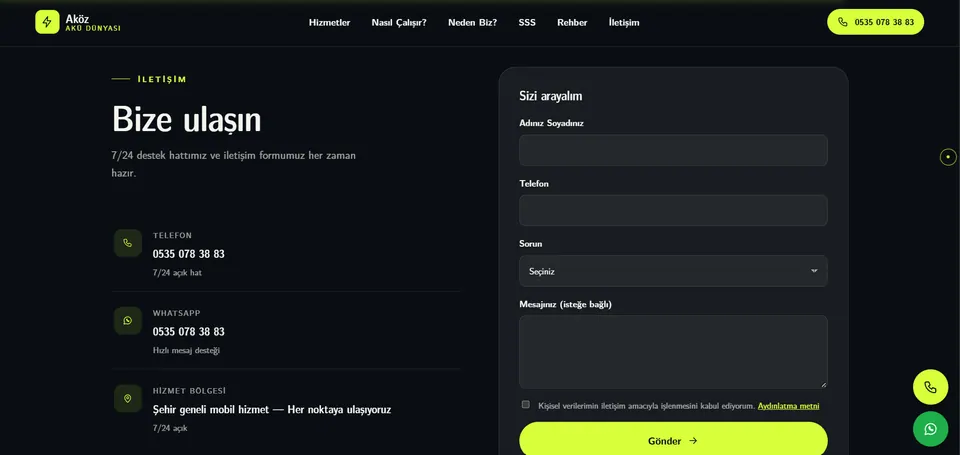The width and height of the screenshot is (960, 455).
Task: Tap the floating green WhatsApp button
Action: 931,429
